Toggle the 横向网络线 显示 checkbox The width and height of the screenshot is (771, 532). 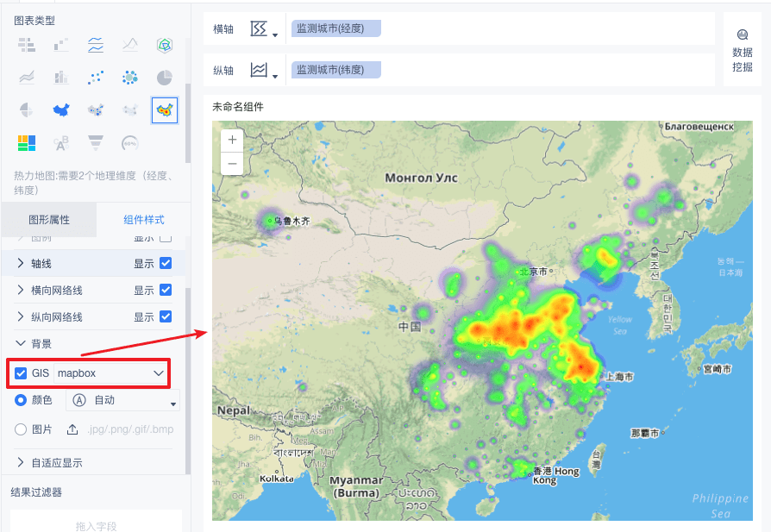pos(166,290)
